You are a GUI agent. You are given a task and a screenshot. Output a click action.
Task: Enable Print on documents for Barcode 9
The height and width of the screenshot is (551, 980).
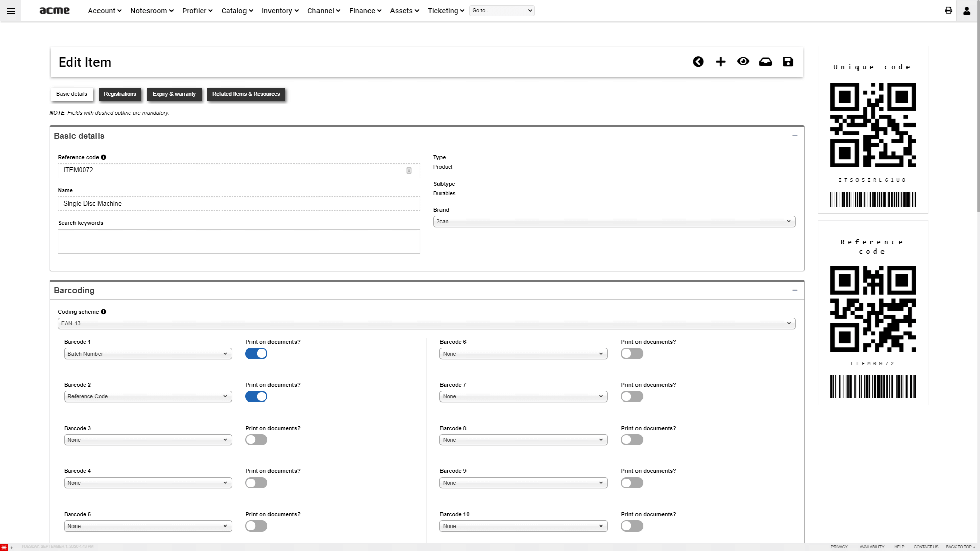pyautogui.click(x=632, y=483)
